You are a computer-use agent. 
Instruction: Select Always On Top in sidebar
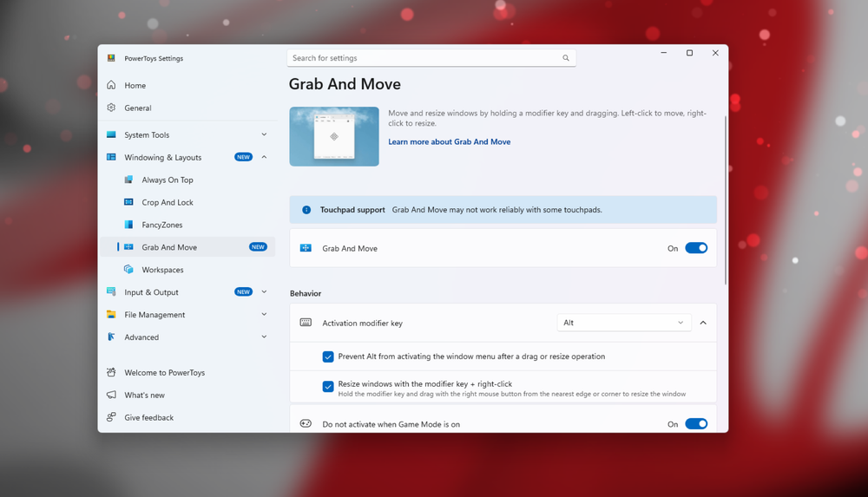click(187, 180)
